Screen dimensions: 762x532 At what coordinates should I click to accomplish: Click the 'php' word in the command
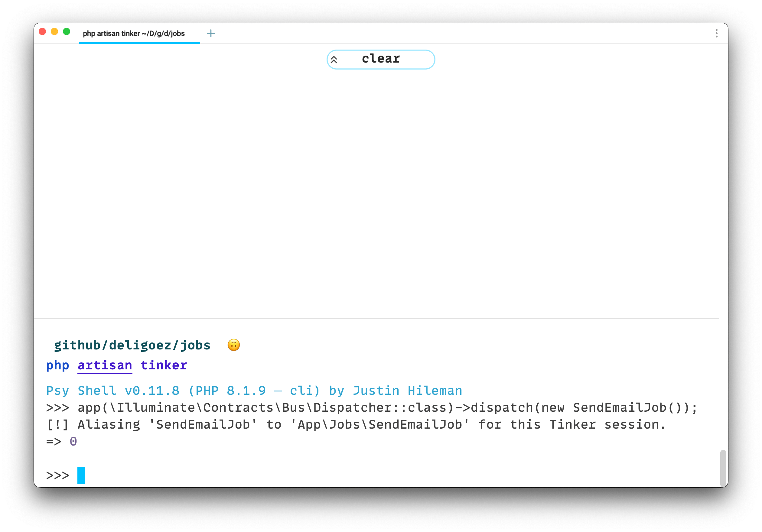(57, 366)
